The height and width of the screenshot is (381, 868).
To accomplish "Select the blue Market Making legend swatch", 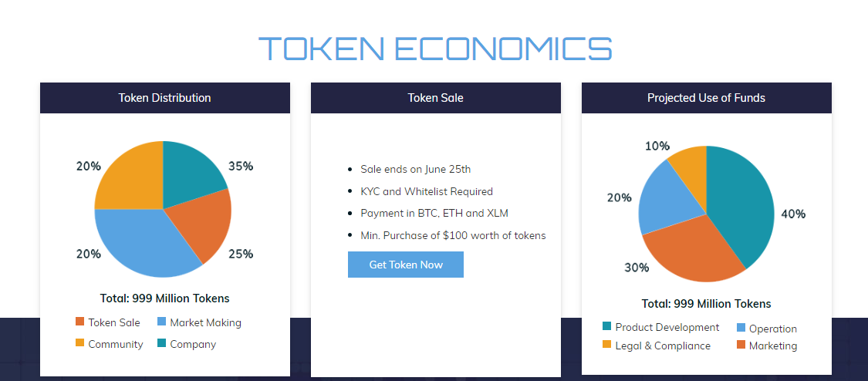I will pos(162,322).
